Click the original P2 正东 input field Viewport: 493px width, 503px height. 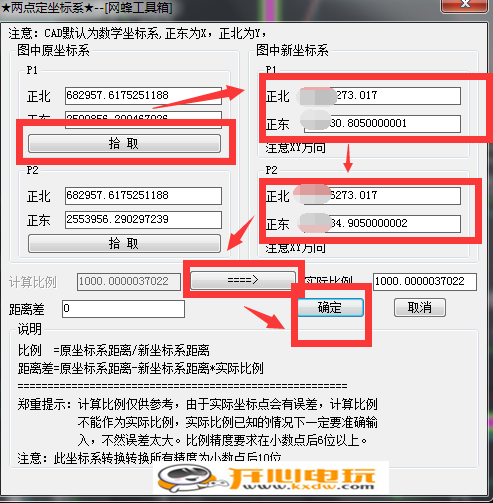pyautogui.click(x=143, y=220)
